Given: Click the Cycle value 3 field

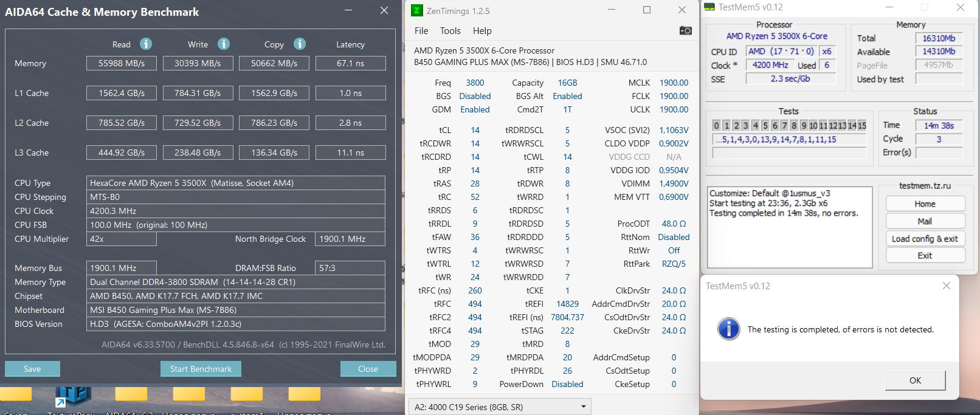Looking at the screenshot, I should point(939,139).
